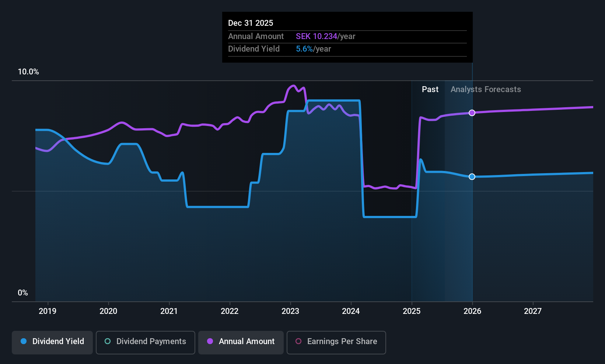This screenshot has height=364, width=605.
Task: Click the tooltip's Dividend Yield row label
Action: pos(254,49)
